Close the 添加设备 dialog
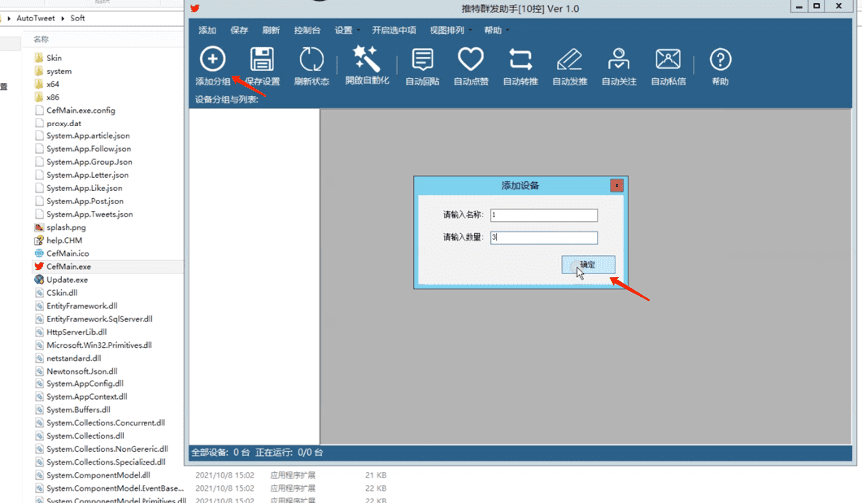The height and width of the screenshot is (504, 863). click(617, 185)
